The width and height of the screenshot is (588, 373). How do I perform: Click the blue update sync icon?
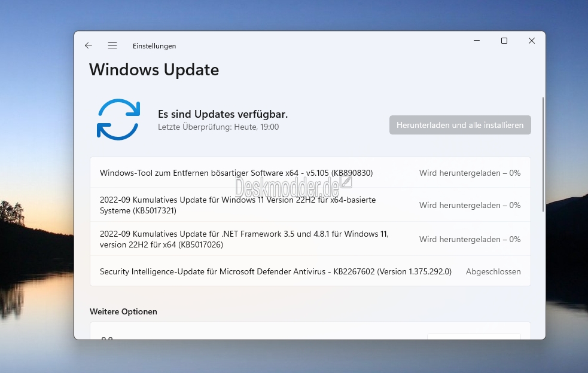118,120
